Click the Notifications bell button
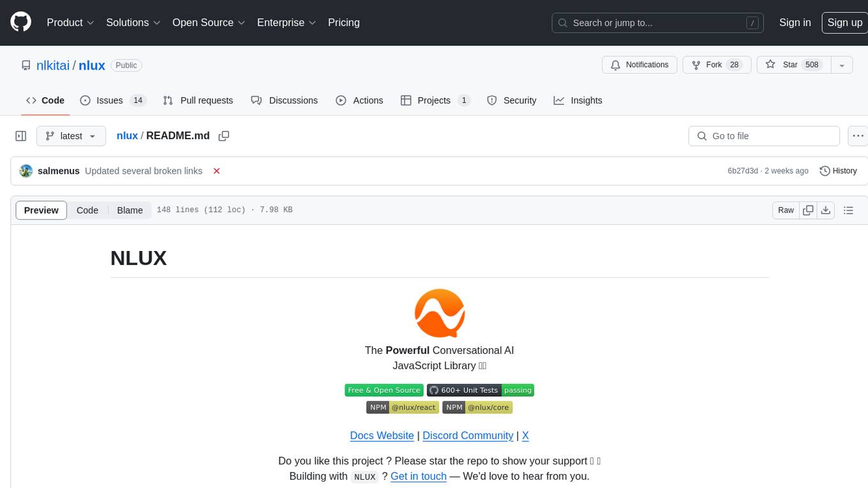868x488 pixels. 640,65
